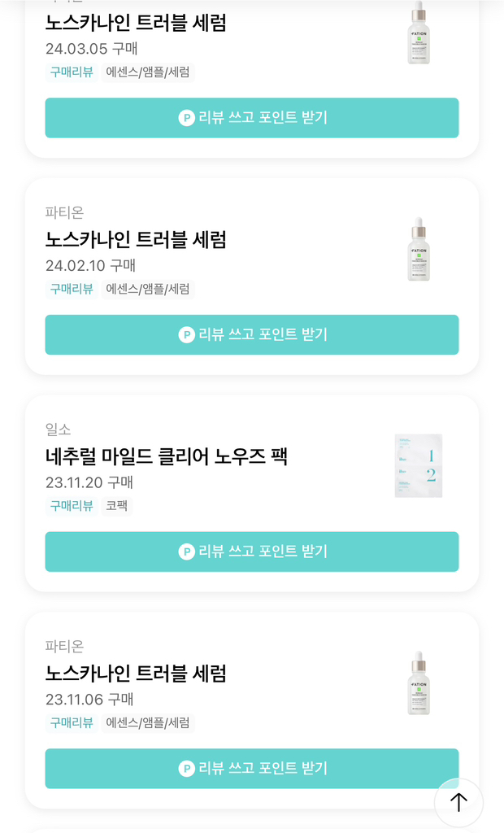Click the 일소 brand name

click(59, 430)
